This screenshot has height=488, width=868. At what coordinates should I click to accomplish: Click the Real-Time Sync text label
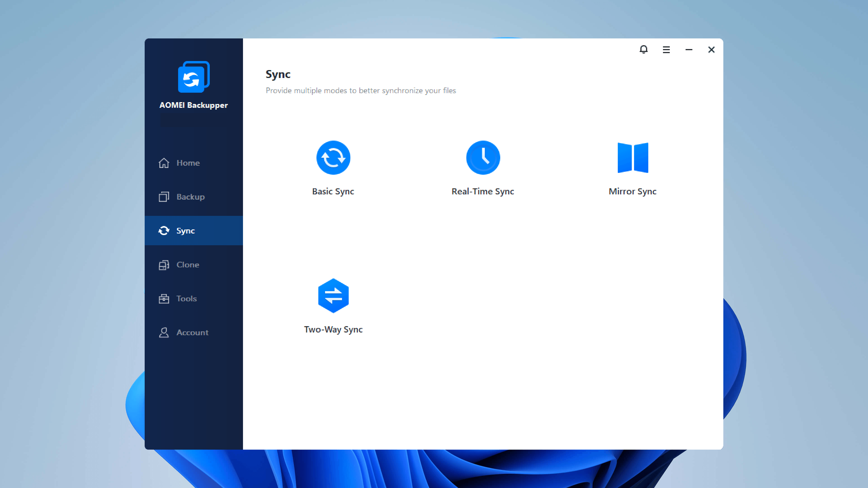483,191
